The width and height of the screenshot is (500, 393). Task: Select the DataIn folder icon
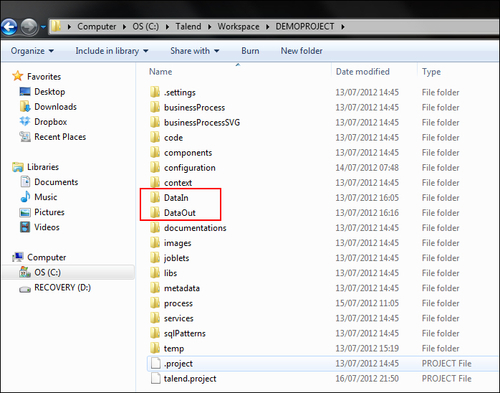155,197
